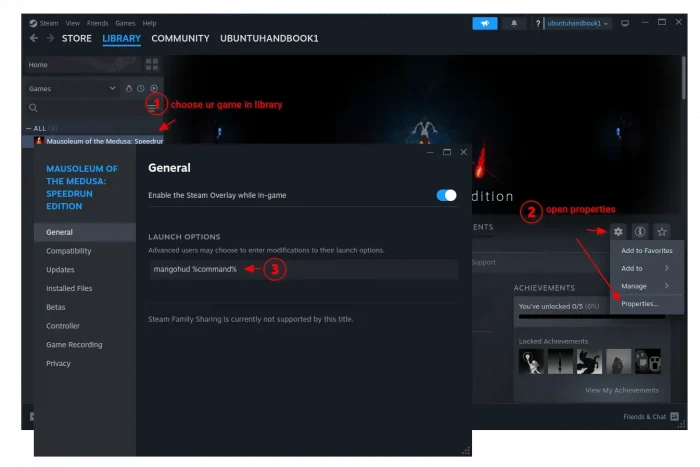
Task: Open the gear manage icon for the game
Action: click(x=618, y=231)
